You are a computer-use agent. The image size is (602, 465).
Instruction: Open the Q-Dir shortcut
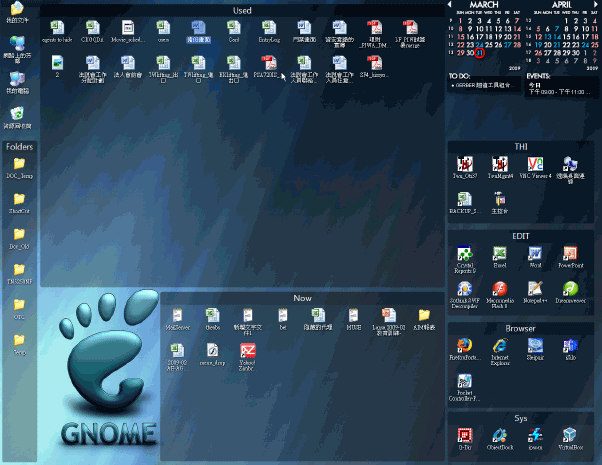click(465, 439)
